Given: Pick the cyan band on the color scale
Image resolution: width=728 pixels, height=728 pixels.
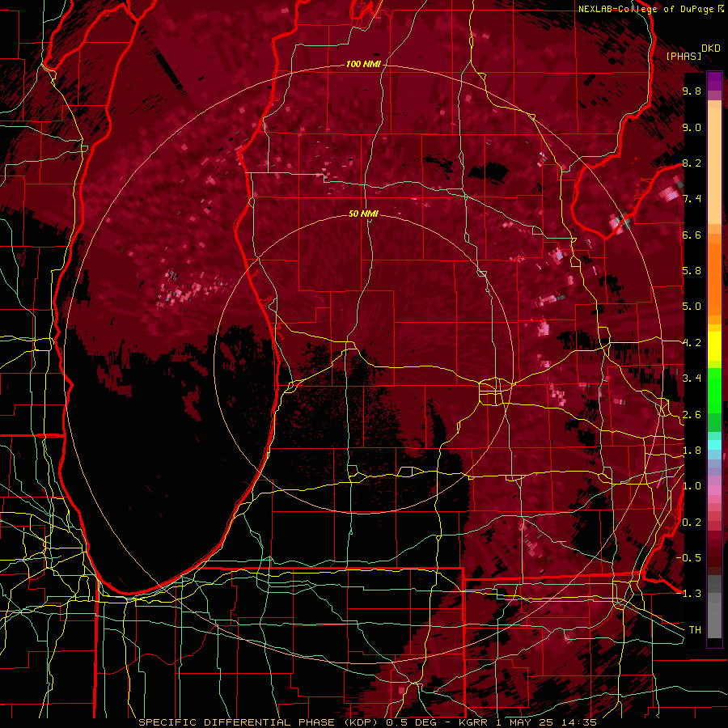Looking at the screenshot, I should tap(714, 445).
